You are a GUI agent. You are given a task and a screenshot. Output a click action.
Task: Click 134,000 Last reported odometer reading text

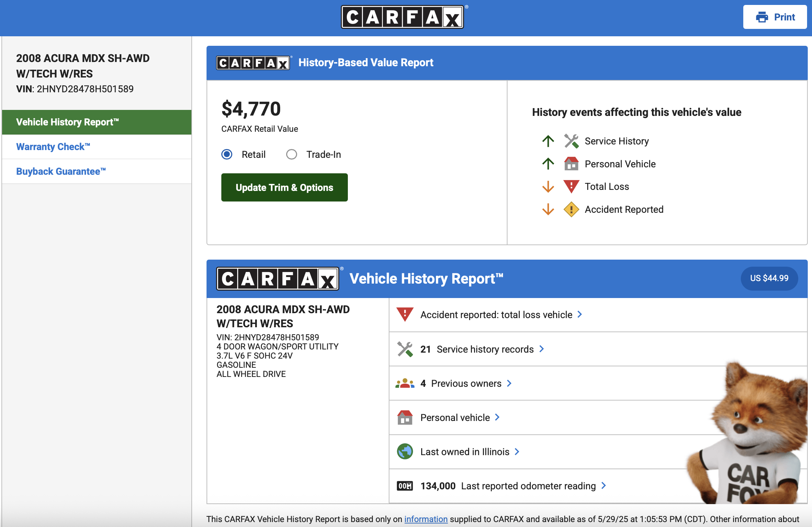[x=508, y=486]
